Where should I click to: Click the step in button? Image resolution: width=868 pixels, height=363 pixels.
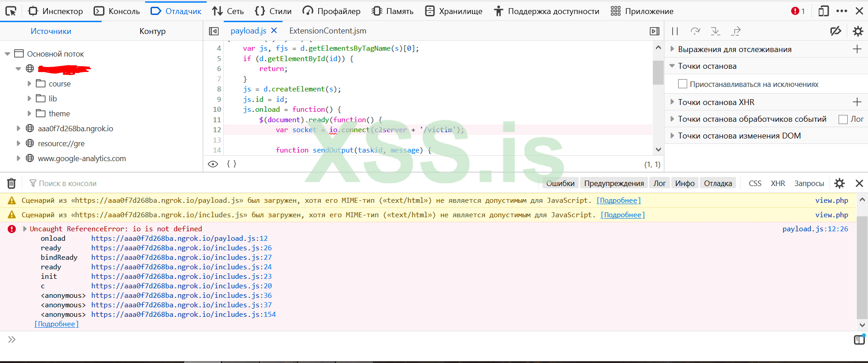(x=715, y=31)
